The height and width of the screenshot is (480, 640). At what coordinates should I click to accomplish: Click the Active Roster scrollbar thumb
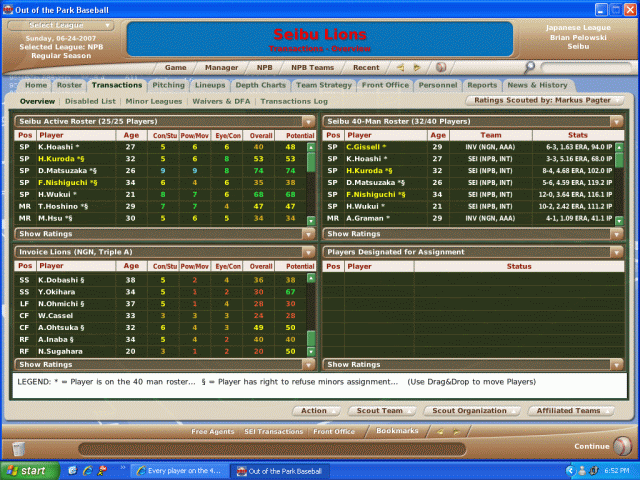point(311,162)
